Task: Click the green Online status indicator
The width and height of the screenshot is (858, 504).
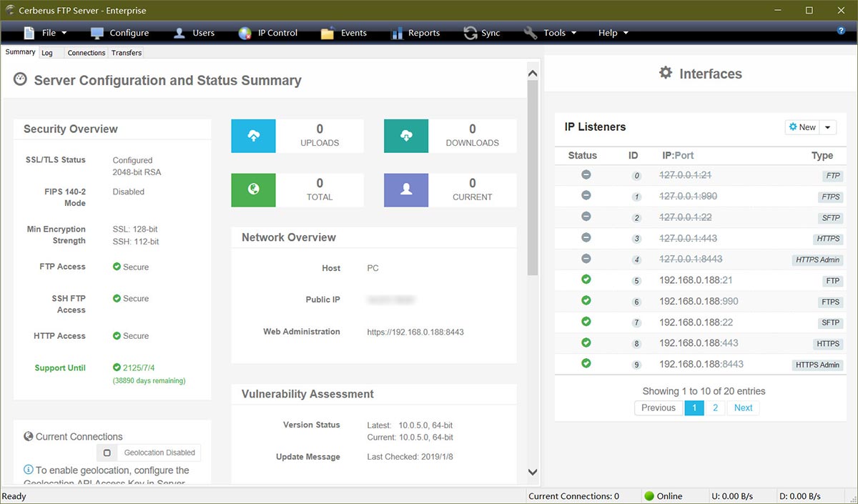Action: tap(649, 496)
